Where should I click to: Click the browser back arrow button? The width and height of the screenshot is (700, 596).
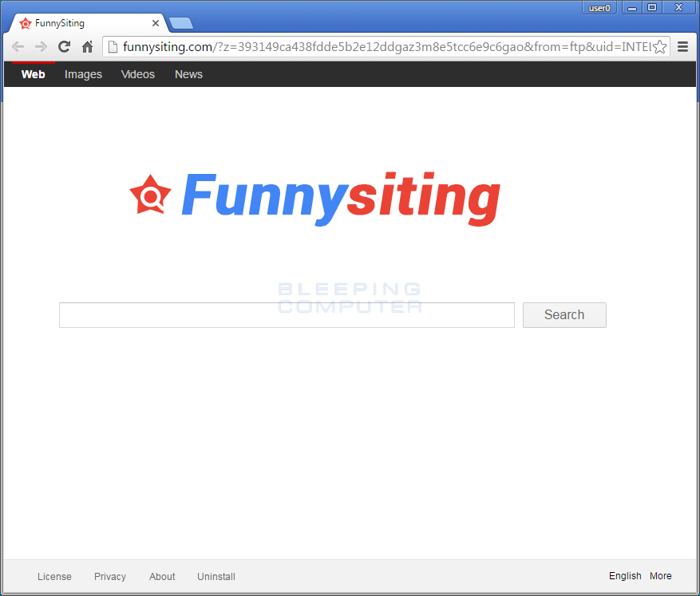pos(18,47)
